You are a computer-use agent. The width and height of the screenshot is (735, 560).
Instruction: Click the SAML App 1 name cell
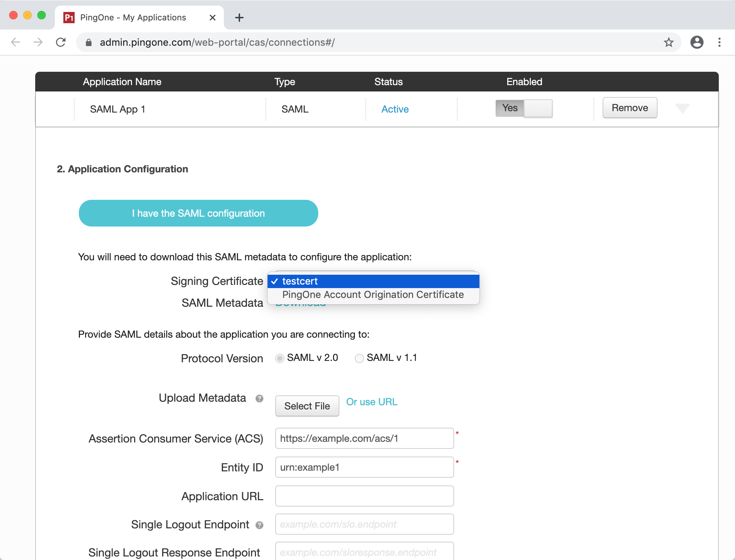(118, 109)
